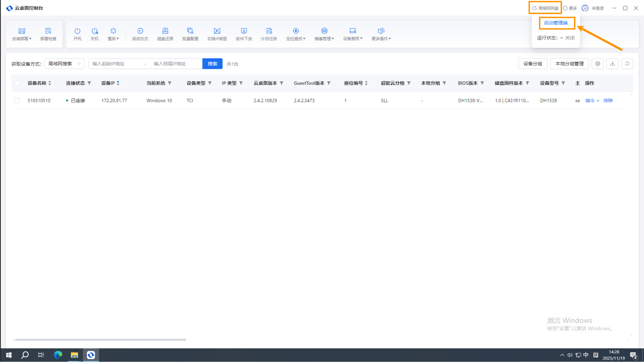The width and height of the screenshot is (644, 362).
Task: Tick the select-all checkbox in table header
Action: (17, 83)
